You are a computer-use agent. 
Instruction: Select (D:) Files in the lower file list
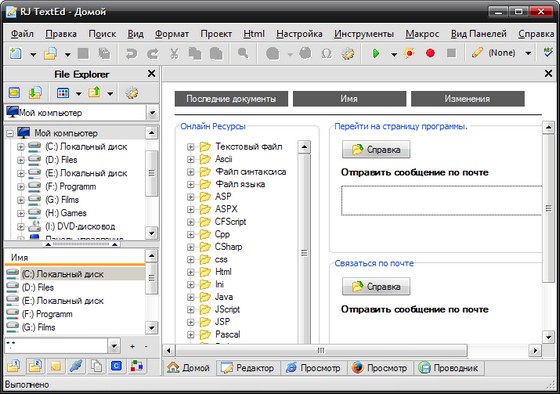[38, 288]
